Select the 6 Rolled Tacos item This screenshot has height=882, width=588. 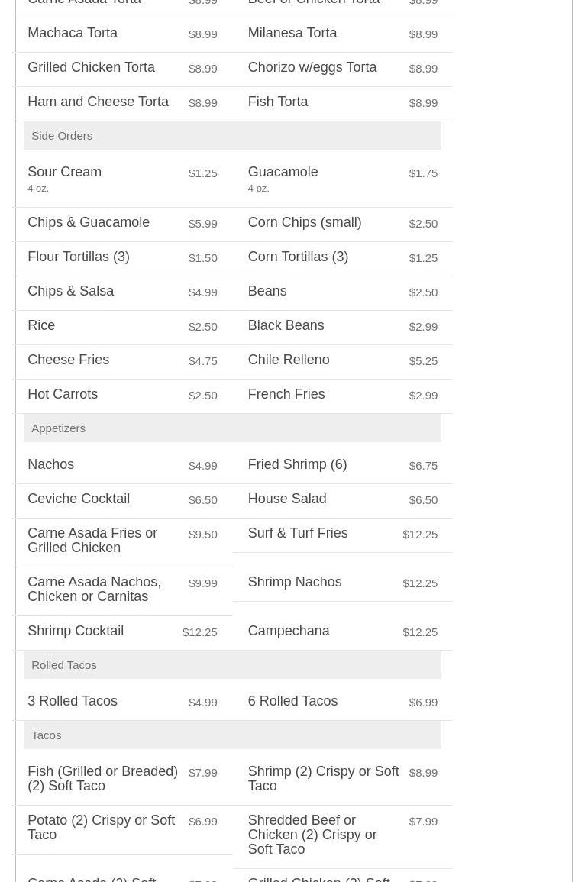point(292,702)
